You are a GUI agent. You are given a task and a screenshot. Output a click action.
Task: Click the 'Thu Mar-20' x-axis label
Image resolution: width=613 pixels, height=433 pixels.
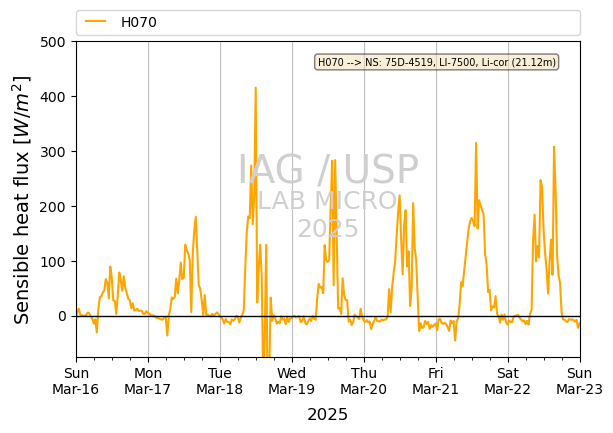(x=364, y=381)
